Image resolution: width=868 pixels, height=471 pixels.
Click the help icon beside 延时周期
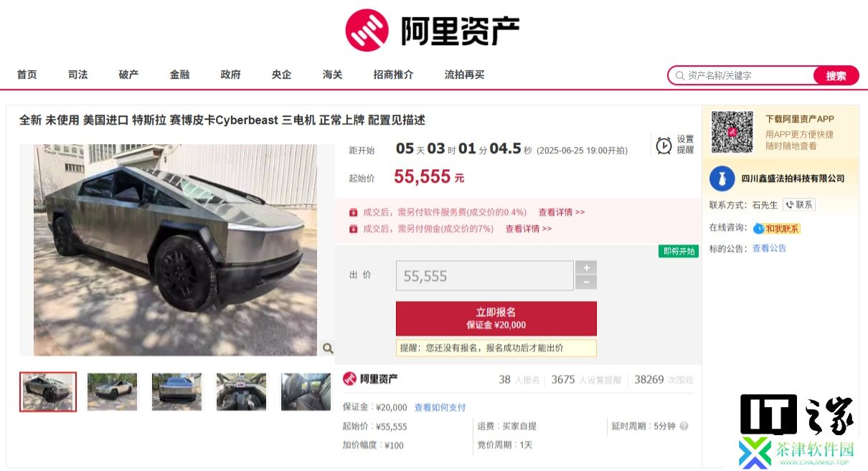tap(684, 426)
